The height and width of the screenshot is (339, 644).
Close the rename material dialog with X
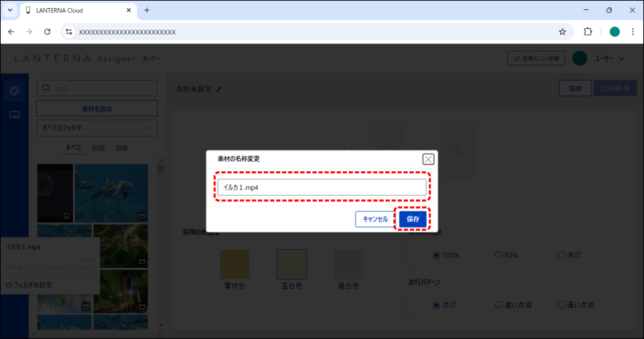click(x=428, y=159)
